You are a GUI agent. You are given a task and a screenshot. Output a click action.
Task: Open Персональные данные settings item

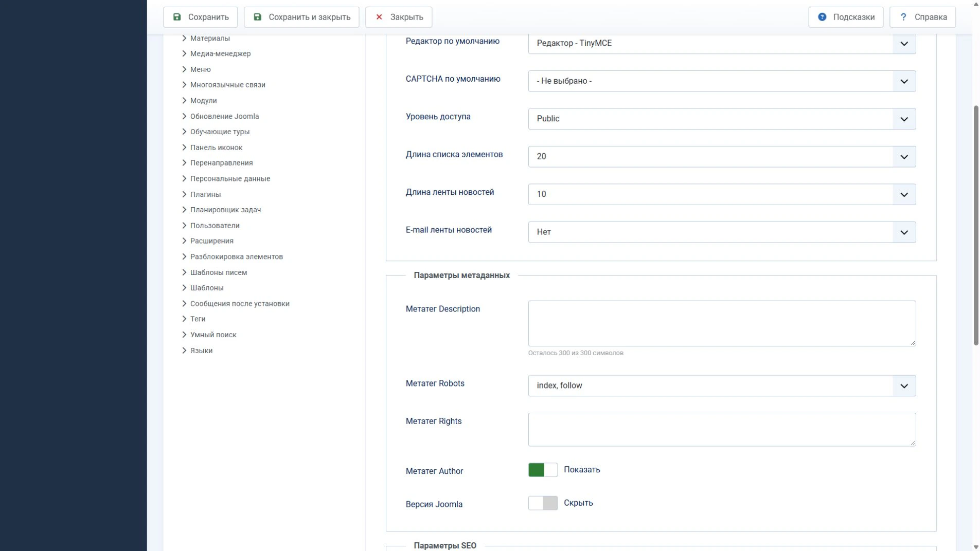230,179
